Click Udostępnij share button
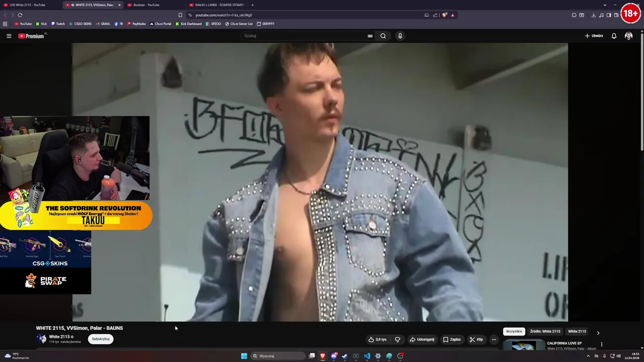This screenshot has height=362, width=644. tap(422, 339)
